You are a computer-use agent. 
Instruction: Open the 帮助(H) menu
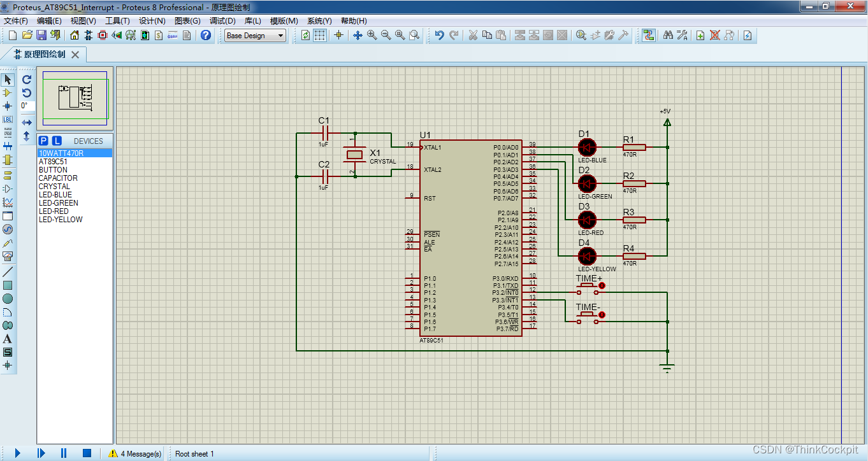pyautogui.click(x=354, y=21)
